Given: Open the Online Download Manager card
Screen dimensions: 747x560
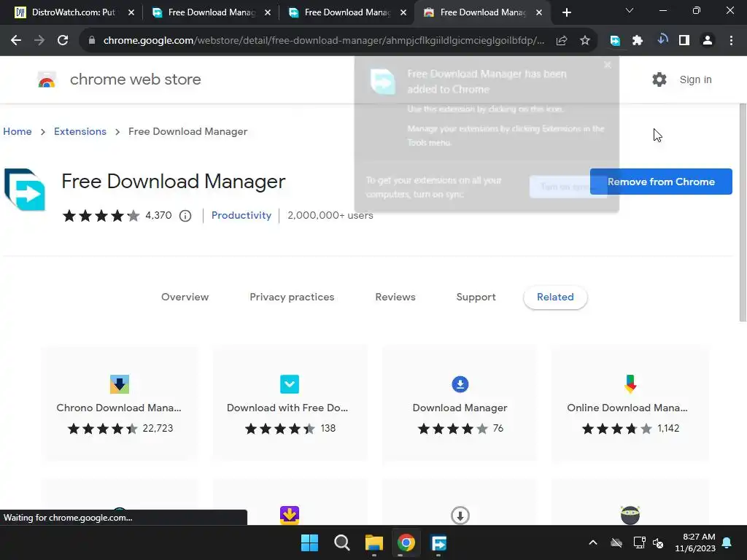Looking at the screenshot, I should point(630,402).
